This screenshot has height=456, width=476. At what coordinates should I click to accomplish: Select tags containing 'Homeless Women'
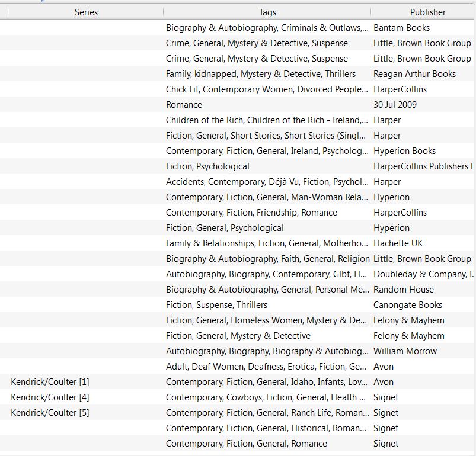coord(266,320)
